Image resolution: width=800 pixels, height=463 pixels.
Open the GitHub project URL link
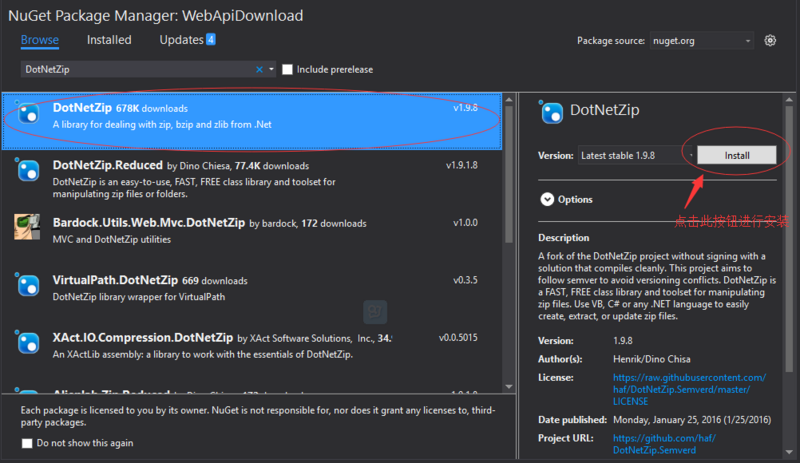coord(659,444)
